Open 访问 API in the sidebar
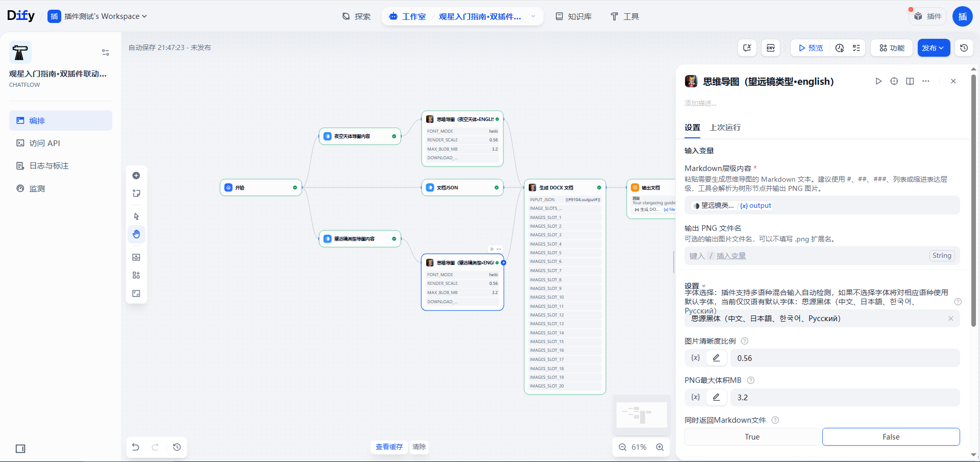980x462 pixels. pyautogui.click(x=61, y=143)
